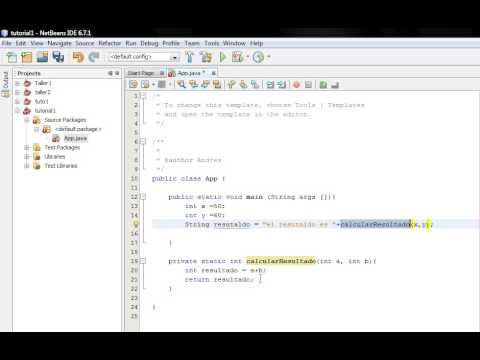Open the Output side tab
480x360 pixels.
point(5,84)
